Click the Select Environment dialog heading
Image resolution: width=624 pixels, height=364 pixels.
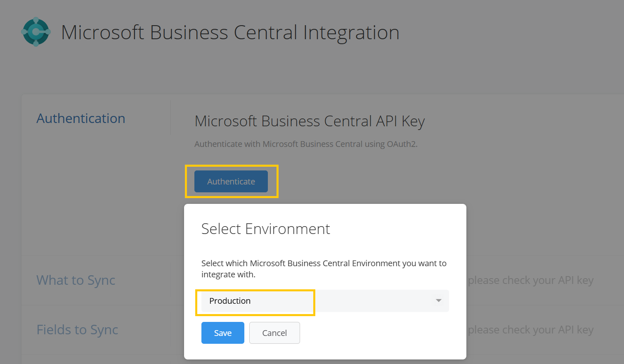[x=266, y=229]
